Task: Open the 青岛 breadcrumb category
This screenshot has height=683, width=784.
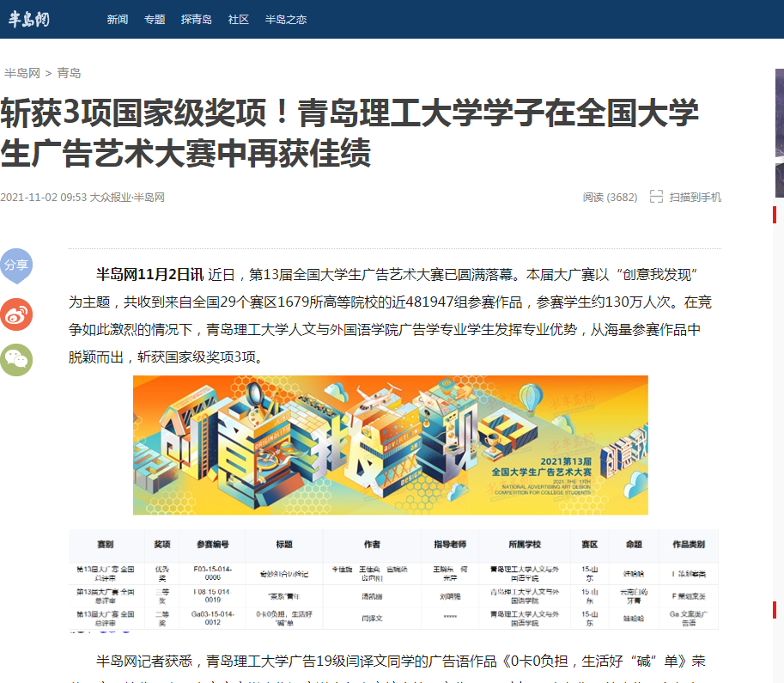Action: tap(70, 73)
